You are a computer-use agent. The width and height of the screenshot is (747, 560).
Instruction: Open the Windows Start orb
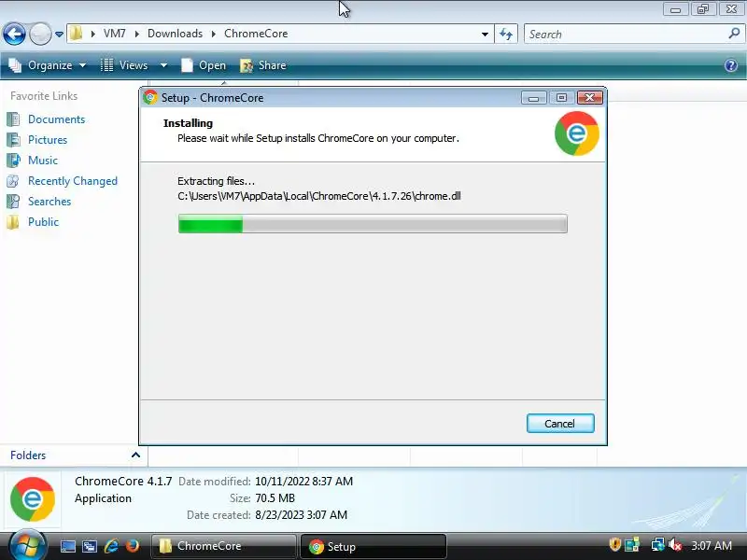pyautogui.click(x=27, y=546)
